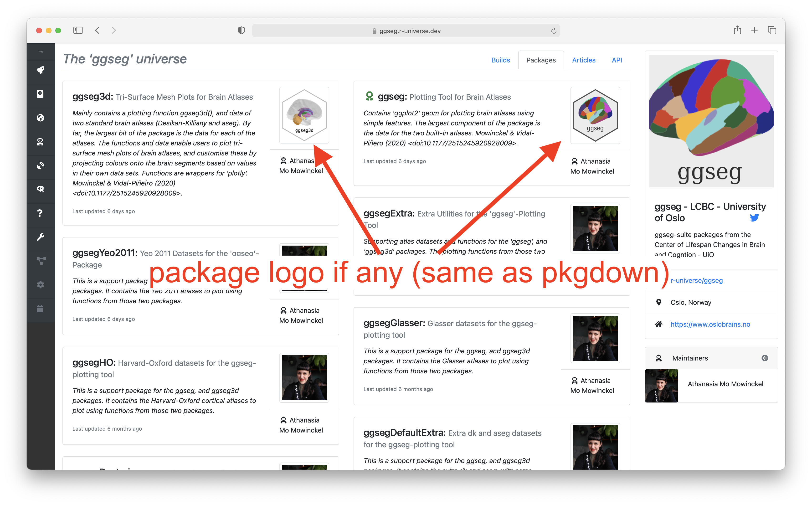812x505 pixels.
Task: Toggle Safari sidebar button
Action: [78, 30]
